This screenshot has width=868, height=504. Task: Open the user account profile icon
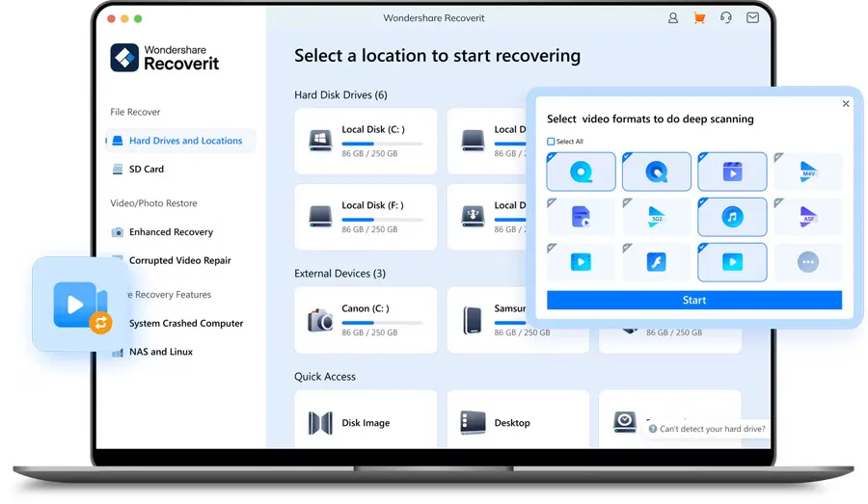673,18
